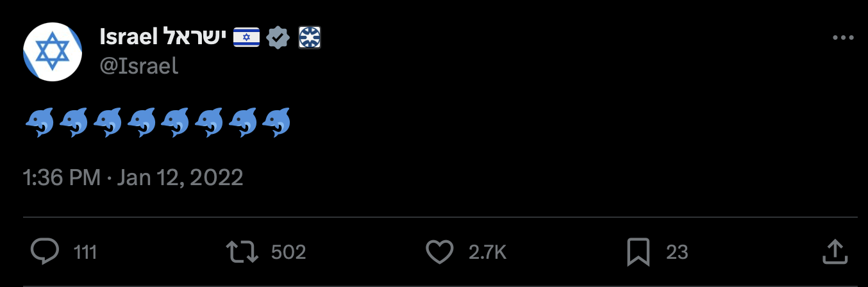Click the 2.7K likes count
The width and height of the screenshot is (868, 287).
pyautogui.click(x=487, y=252)
